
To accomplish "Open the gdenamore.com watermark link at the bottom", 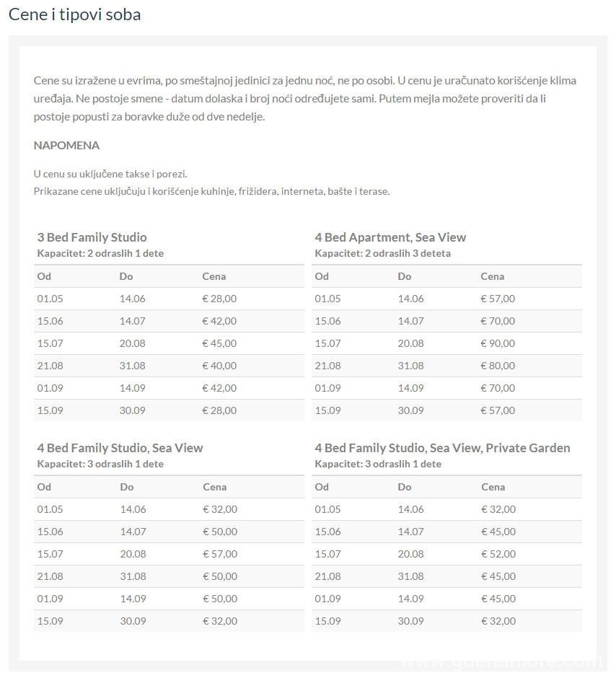I will (501, 661).
